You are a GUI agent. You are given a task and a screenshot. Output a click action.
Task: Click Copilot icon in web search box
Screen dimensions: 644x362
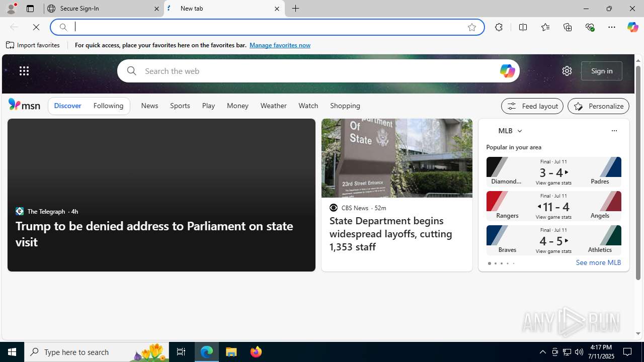[507, 71]
